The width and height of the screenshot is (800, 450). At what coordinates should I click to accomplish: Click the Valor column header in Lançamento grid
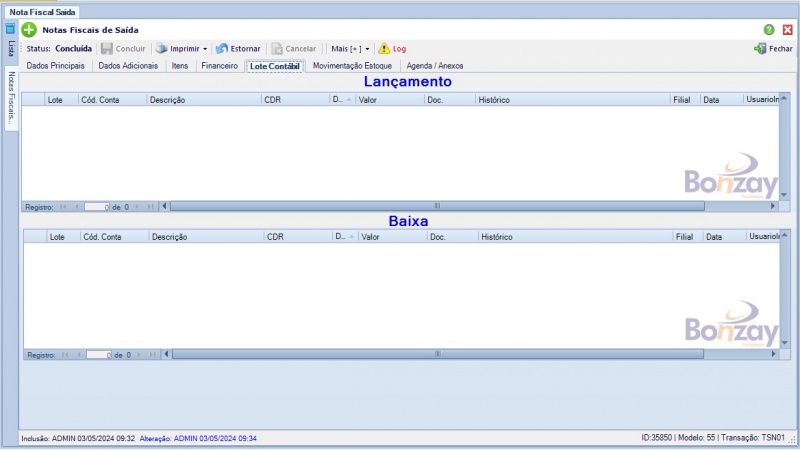(x=367, y=100)
